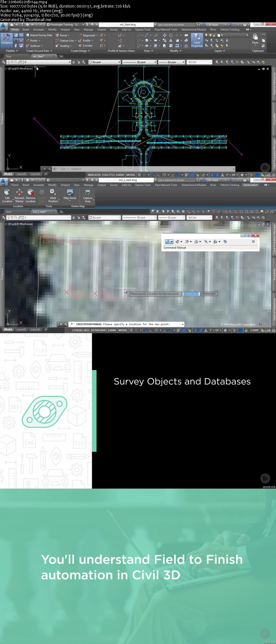Expand the Alignment dropdown in the ribbon

[88, 35]
